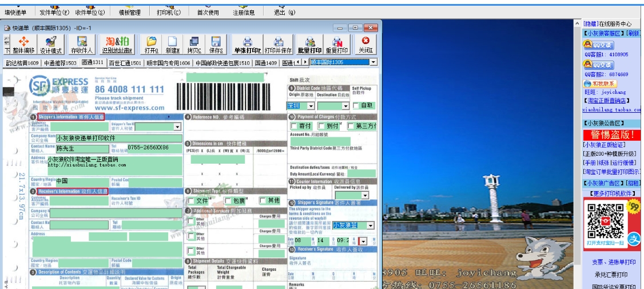Tick the 到付 payment checkbox

322,126
